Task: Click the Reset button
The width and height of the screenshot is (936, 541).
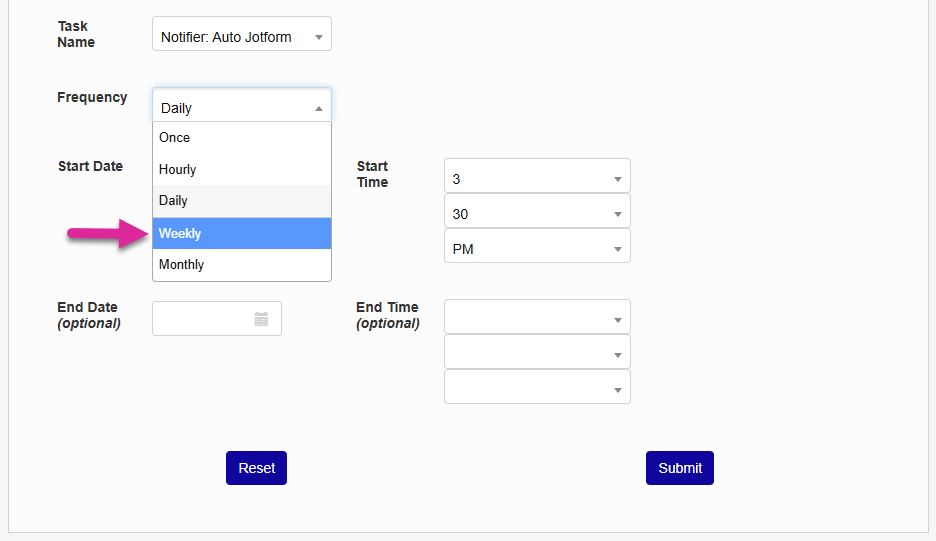Action: click(257, 468)
